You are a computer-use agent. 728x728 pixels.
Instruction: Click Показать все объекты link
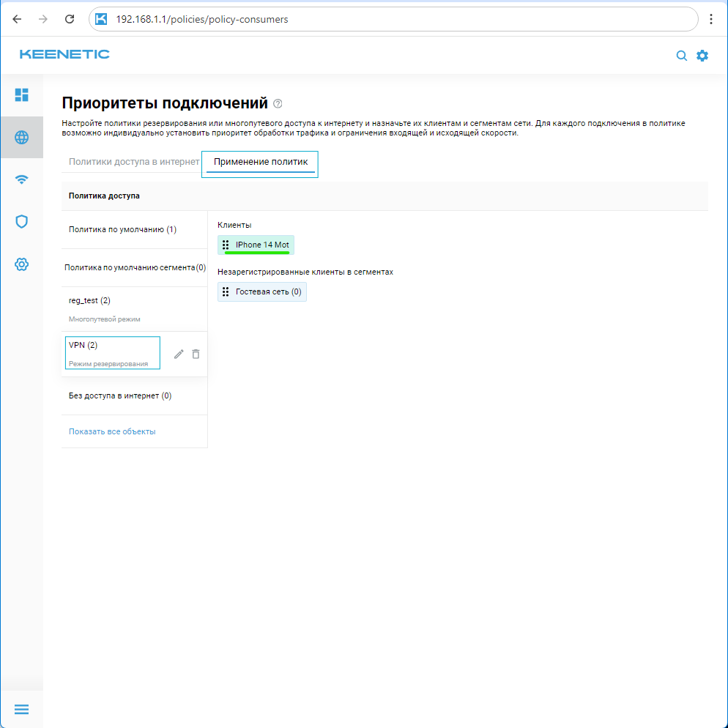[x=112, y=431]
